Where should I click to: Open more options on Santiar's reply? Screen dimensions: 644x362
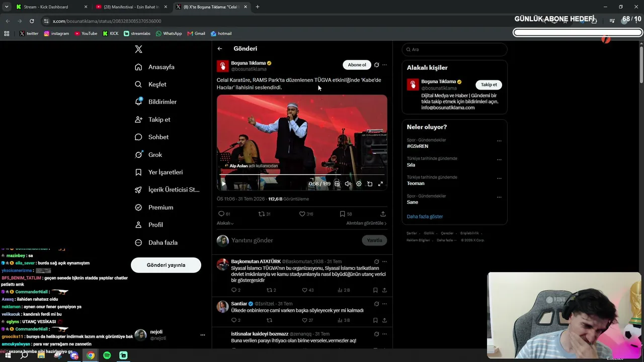click(x=384, y=304)
